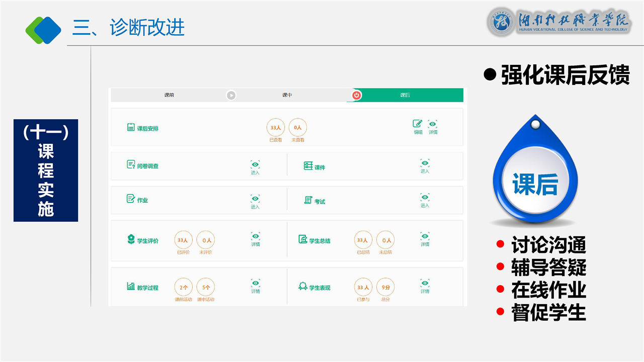Click the 9分 总分 circle
The image size is (644, 362).
click(385, 287)
